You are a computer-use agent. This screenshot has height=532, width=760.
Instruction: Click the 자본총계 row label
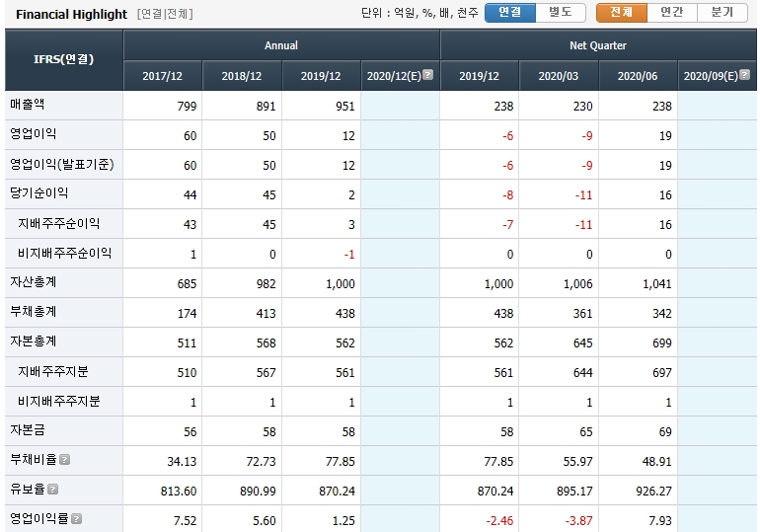(34, 342)
